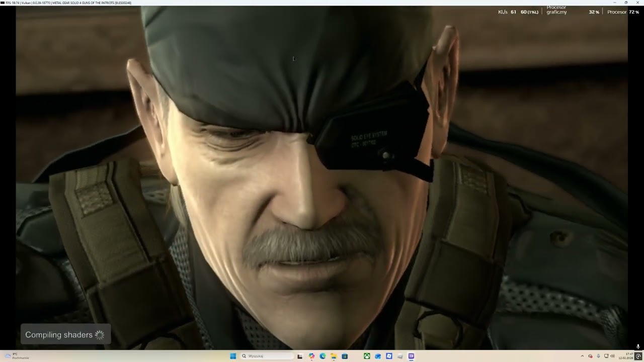Click the Compiling shaders notification
Screen dimensions: 644x362
click(65, 335)
